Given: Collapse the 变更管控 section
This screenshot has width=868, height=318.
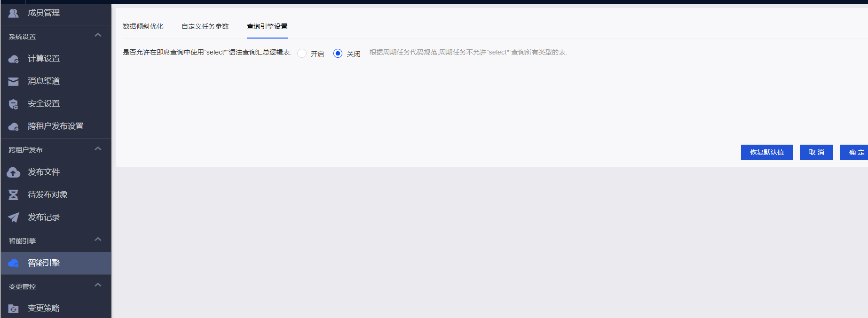Looking at the screenshot, I should coord(98,285).
